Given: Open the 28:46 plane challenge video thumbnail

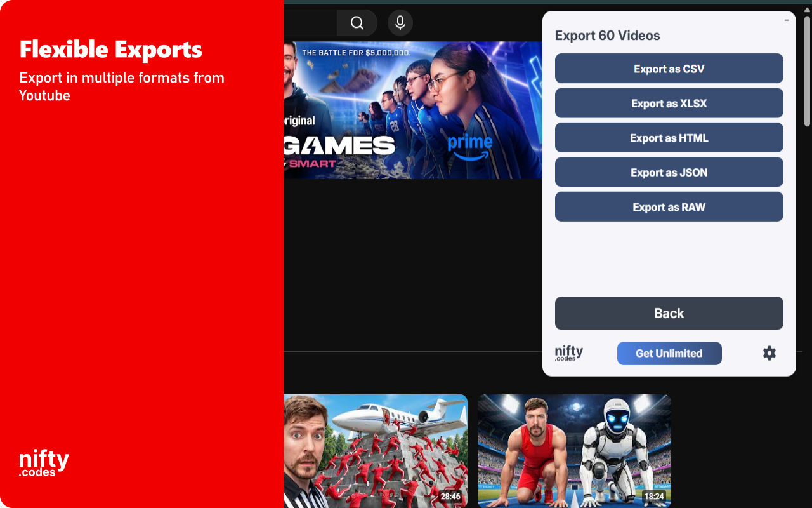Looking at the screenshot, I should tap(374, 451).
